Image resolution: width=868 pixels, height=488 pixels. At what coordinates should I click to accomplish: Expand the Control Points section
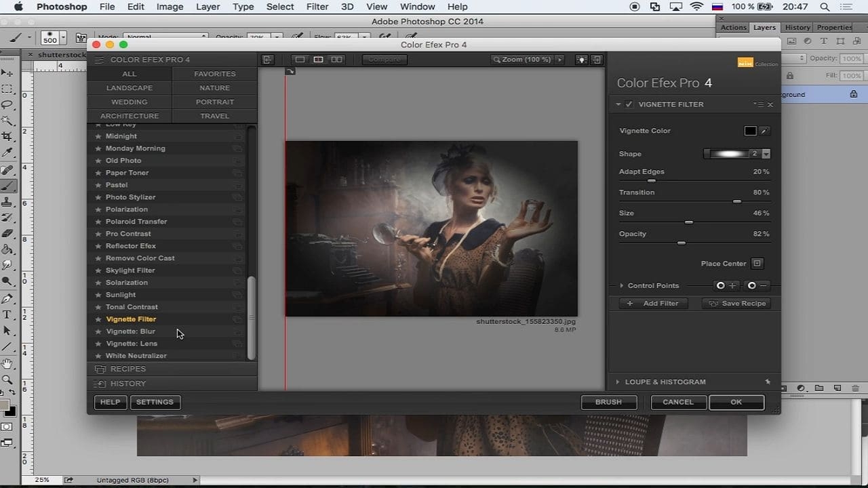621,285
